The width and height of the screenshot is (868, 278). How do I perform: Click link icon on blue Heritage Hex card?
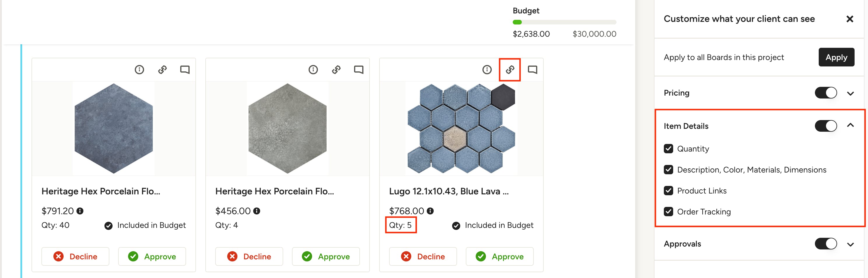point(162,70)
